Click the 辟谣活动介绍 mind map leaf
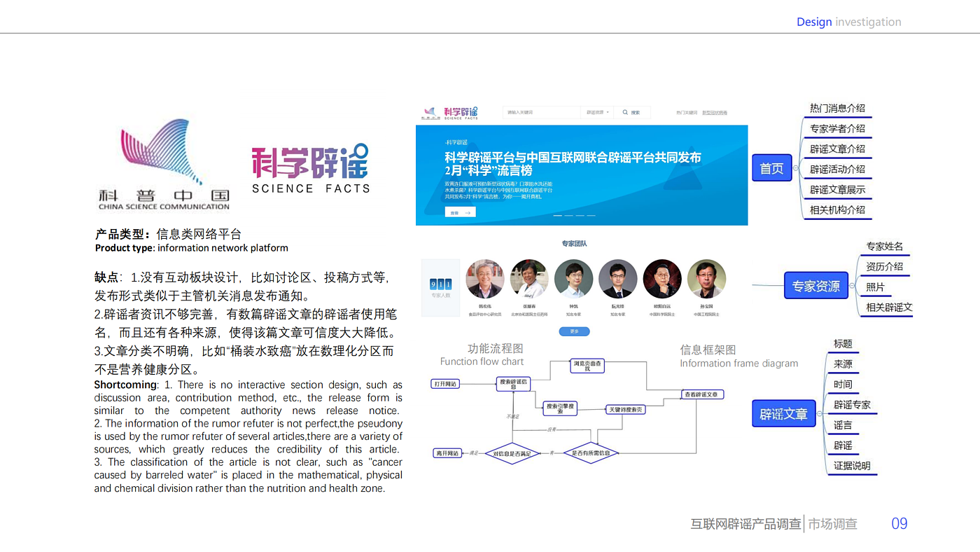 click(837, 169)
